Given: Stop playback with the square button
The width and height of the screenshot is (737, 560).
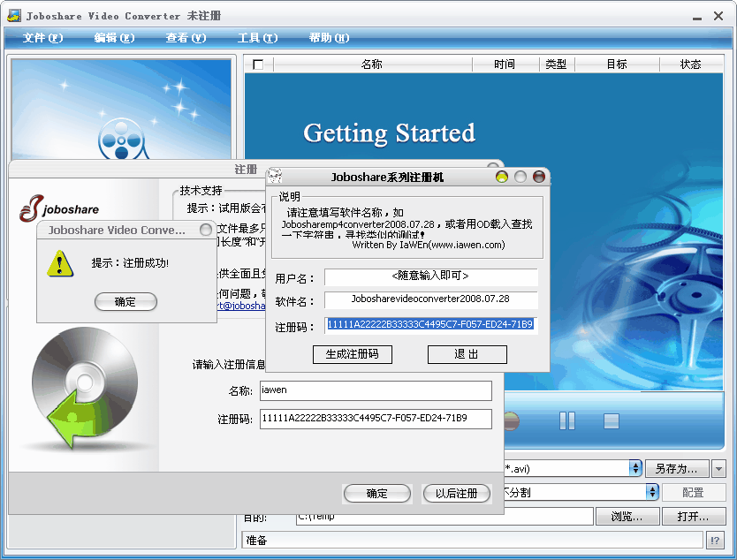Looking at the screenshot, I should click(612, 420).
